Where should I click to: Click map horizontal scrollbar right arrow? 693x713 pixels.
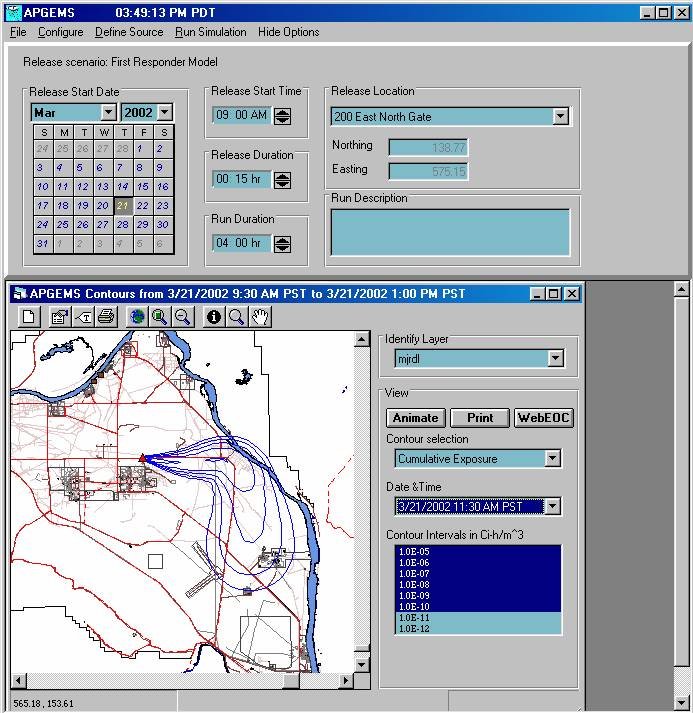pos(346,681)
